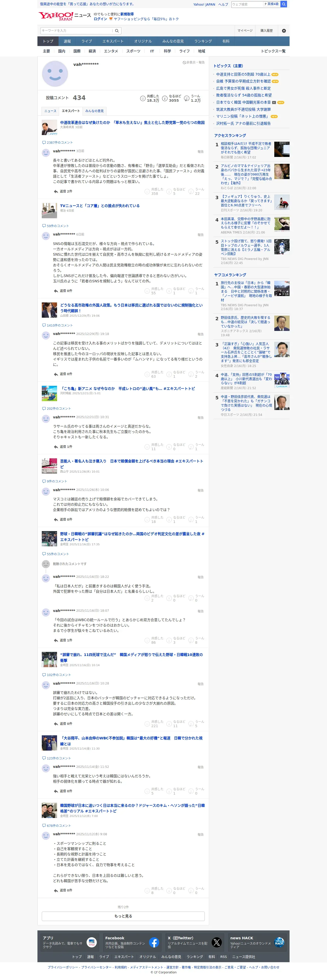
Task: Open TVニュースと「コア層」 article headline
Action: coord(100,206)
